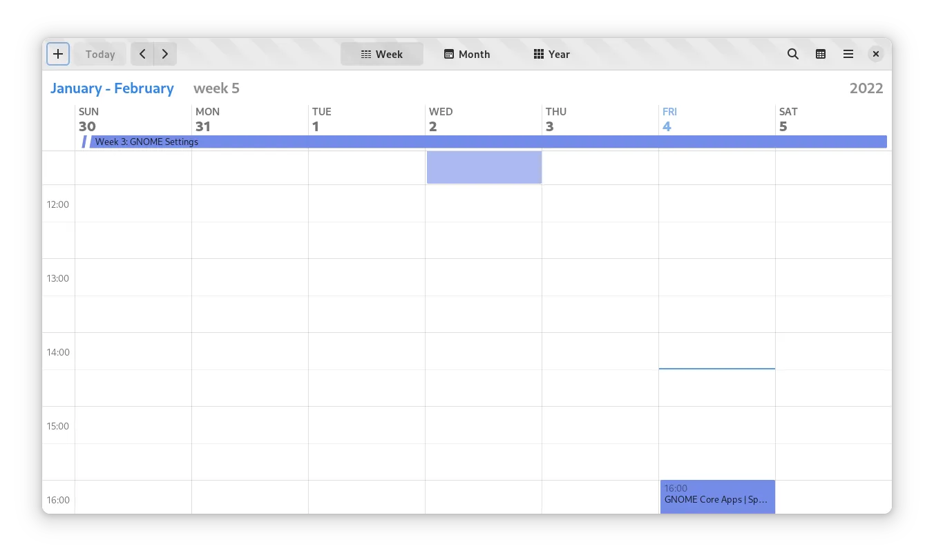Switch to Year view
This screenshot has width=934, height=560.
(x=552, y=54)
